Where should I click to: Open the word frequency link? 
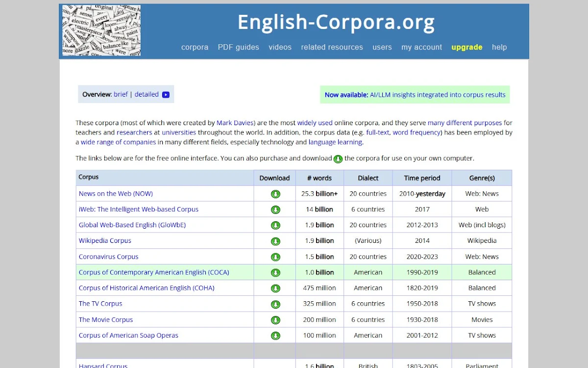coord(416,132)
